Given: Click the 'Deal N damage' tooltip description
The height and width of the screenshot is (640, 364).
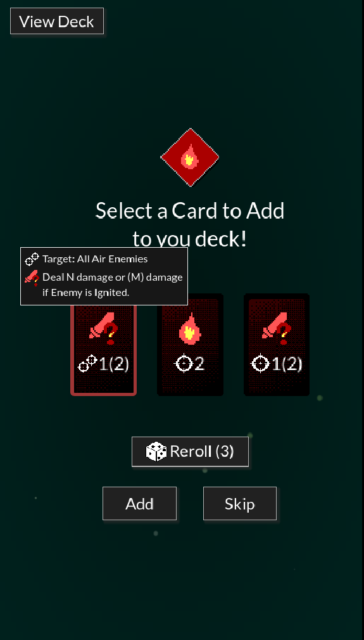Looking at the screenshot, I should [x=113, y=285].
